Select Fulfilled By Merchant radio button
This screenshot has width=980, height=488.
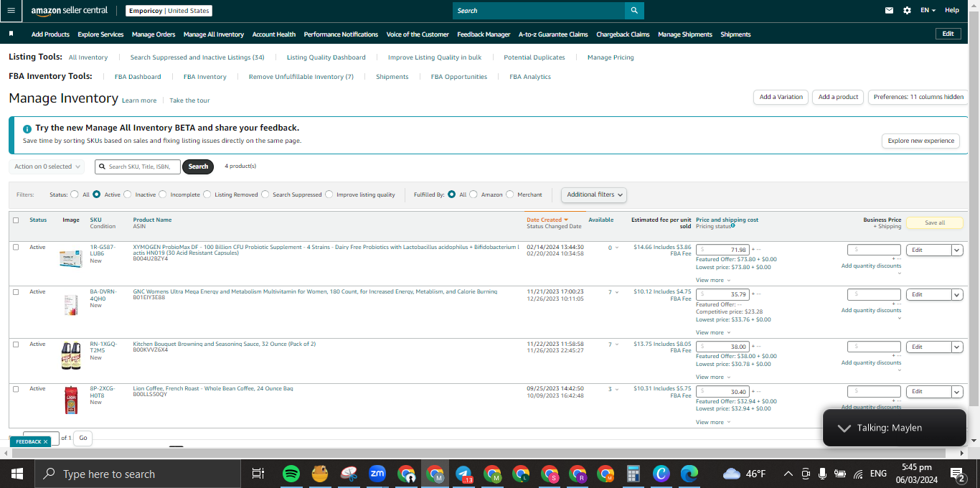pos(510,194)
